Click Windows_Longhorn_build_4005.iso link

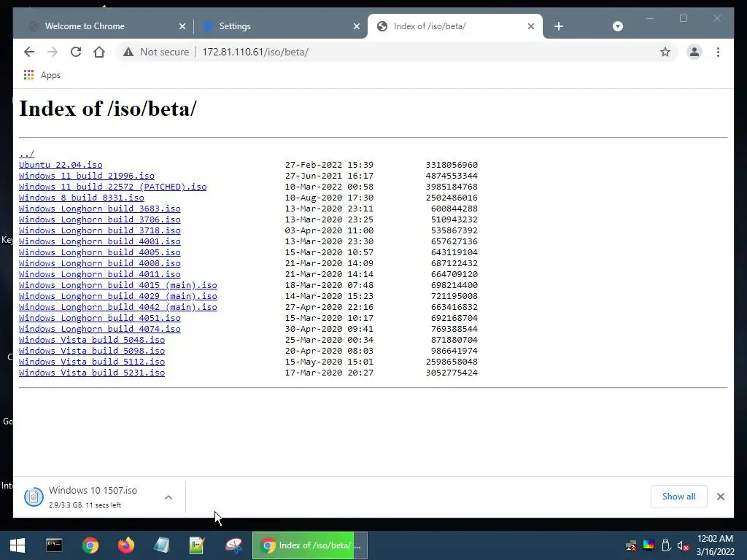click(99, 252)
